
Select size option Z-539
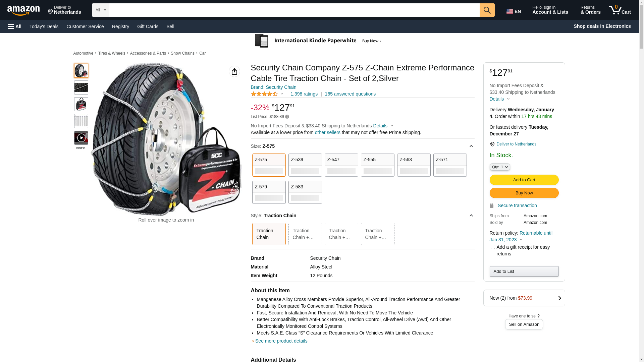click(x=305, y=165)
